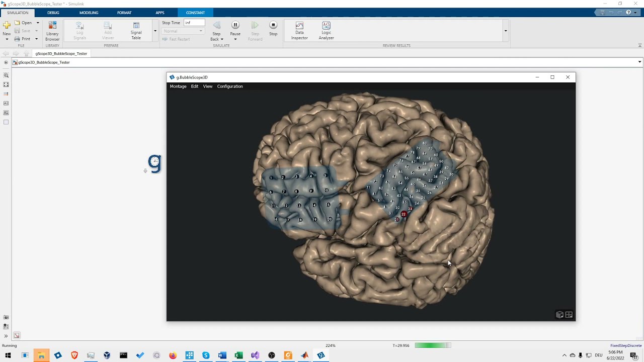Click the simulation progress bar
Image resolution: width=644 pixels, height=362 pixels.
pos(433,345)
